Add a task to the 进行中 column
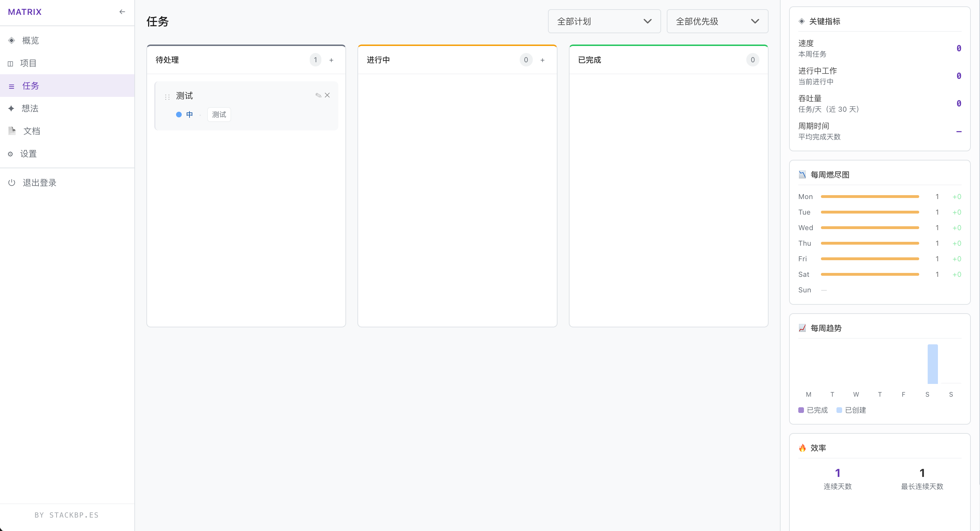This screenshot has height=531, width=980. (542, 60)
